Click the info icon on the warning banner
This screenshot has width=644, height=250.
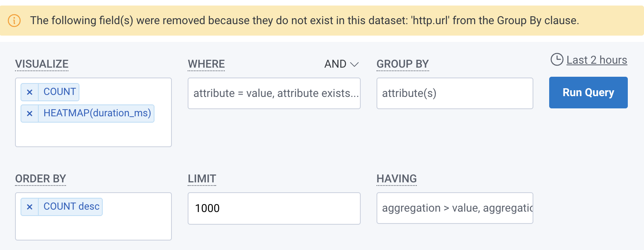[14, 21]
